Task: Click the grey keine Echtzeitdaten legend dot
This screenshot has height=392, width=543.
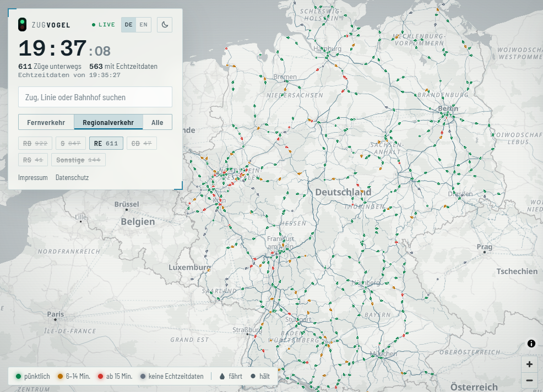Action: (x=143, y=376)
